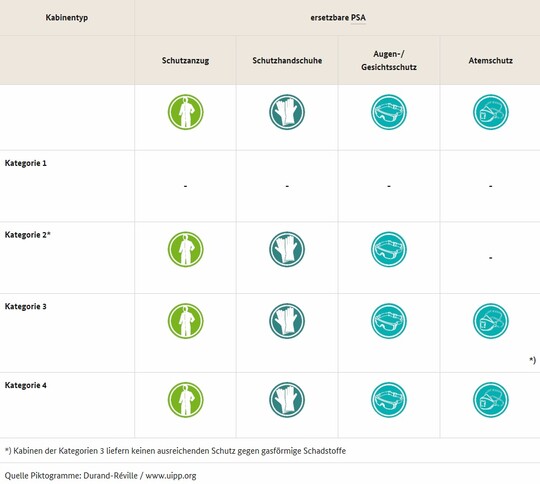540x484 pixels.
Task: Click the Kategorie 2* row label
Action: [x=28, y=235]
